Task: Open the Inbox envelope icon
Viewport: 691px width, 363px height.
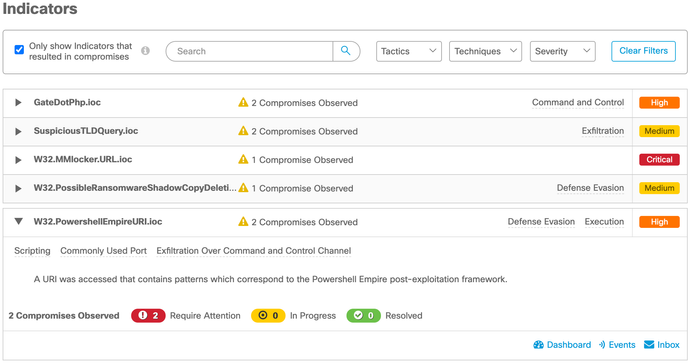Action: tap(649, 344)
